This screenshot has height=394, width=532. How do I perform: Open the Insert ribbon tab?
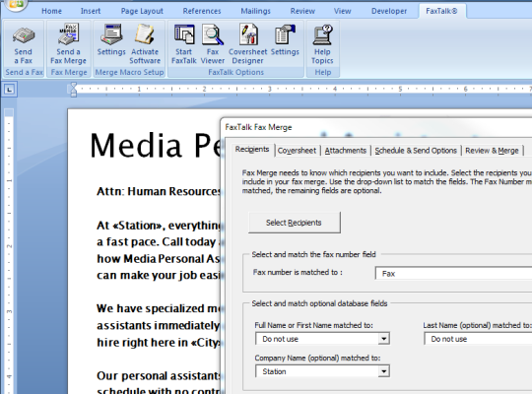click(91, 11)
